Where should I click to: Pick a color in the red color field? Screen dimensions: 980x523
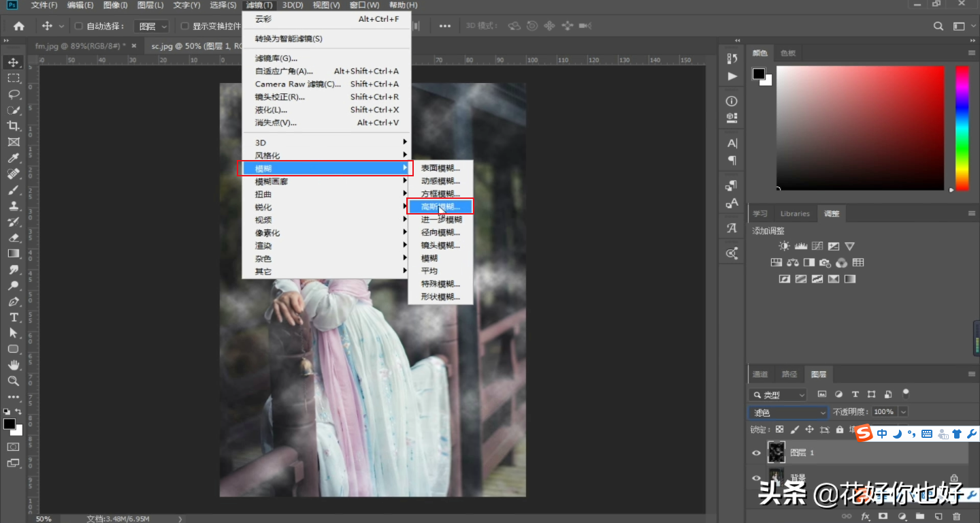(860, 128)
